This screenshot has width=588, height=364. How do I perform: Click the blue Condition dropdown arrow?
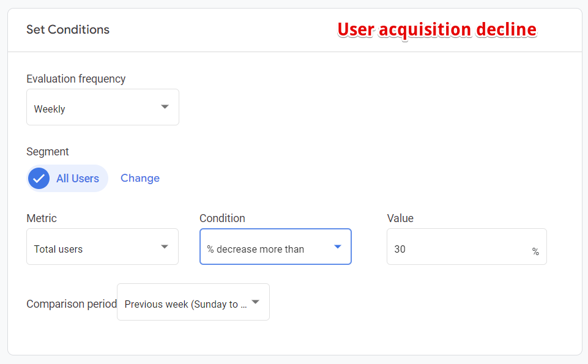pos(337,247)
